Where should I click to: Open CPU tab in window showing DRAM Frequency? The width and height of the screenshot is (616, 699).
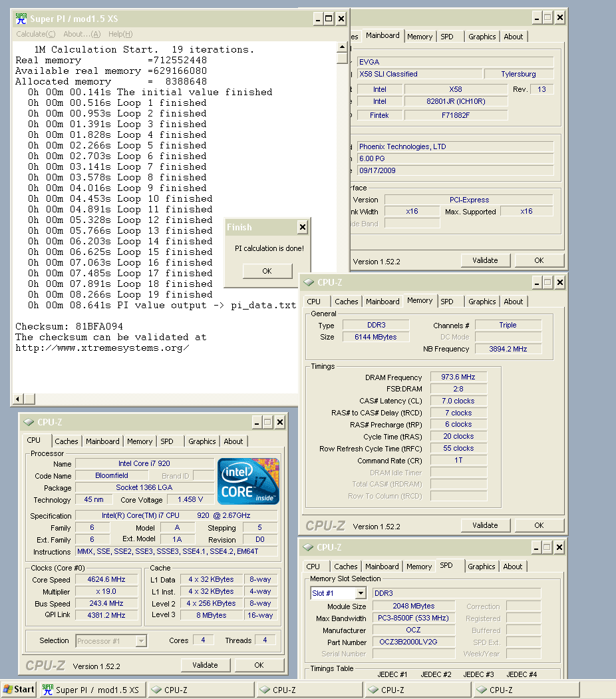[x=313, y=302]
